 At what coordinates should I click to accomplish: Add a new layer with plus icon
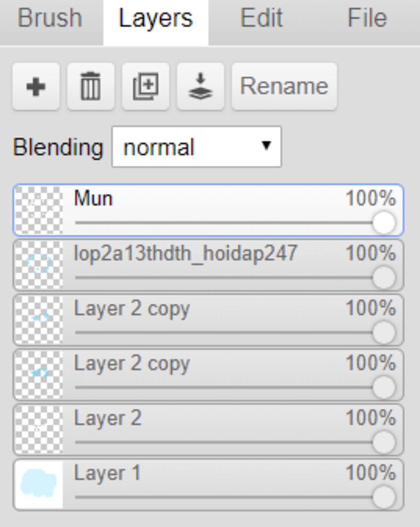36,87
